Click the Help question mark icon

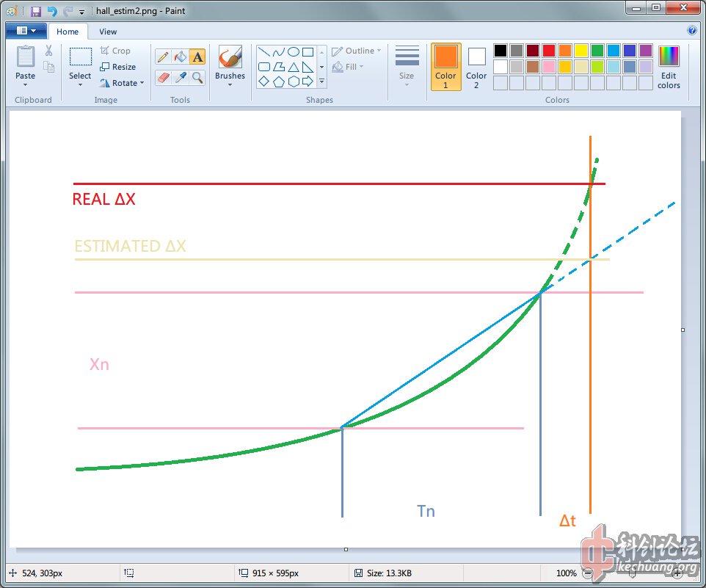[691, 31]
